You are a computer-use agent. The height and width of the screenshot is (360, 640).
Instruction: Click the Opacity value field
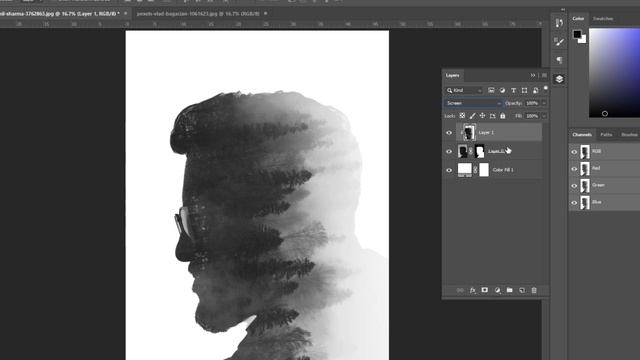[532, 103]
